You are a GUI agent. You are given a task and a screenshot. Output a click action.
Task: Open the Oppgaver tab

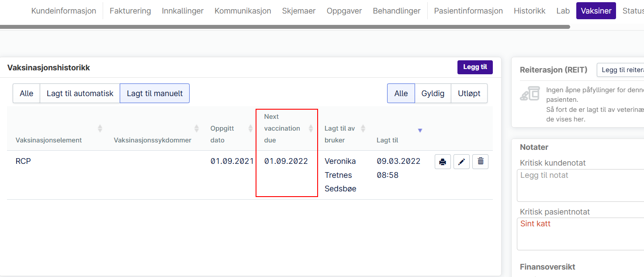pos(344,11)
